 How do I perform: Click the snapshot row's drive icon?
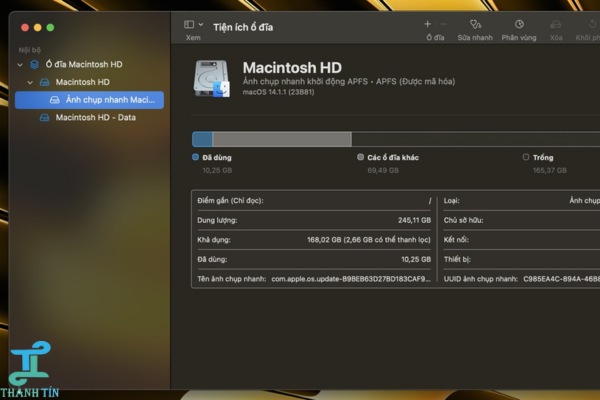55,100
